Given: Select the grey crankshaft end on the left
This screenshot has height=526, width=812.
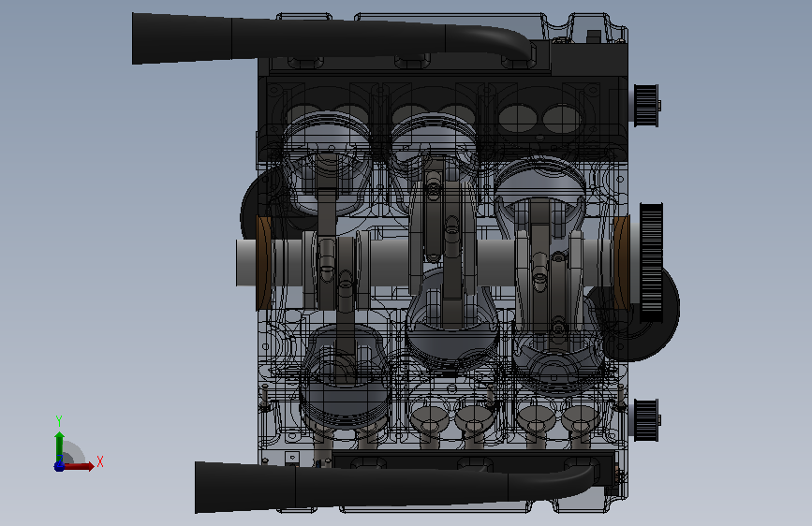Looking at the screenshot, I should pos(246,262).
